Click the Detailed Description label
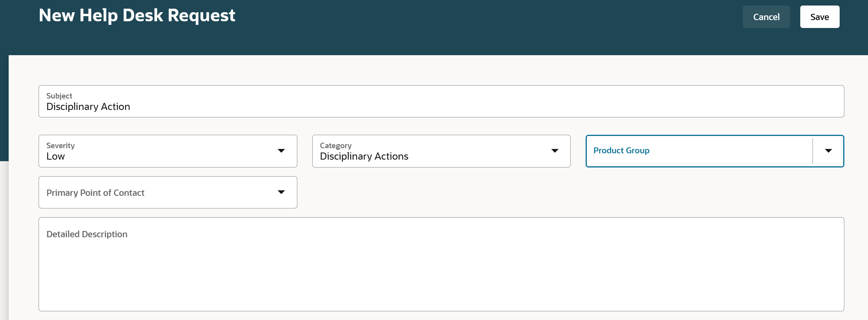 pos(87,234)
